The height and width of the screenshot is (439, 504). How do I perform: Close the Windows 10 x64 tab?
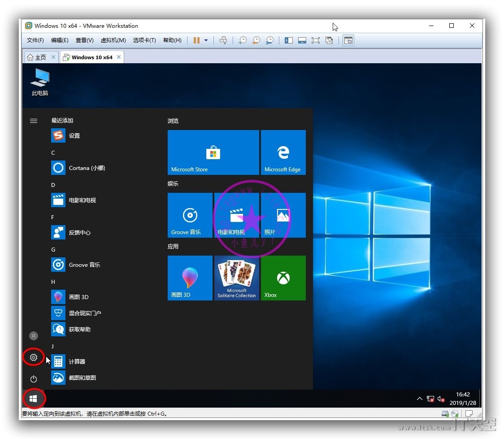tap(119, 57)
